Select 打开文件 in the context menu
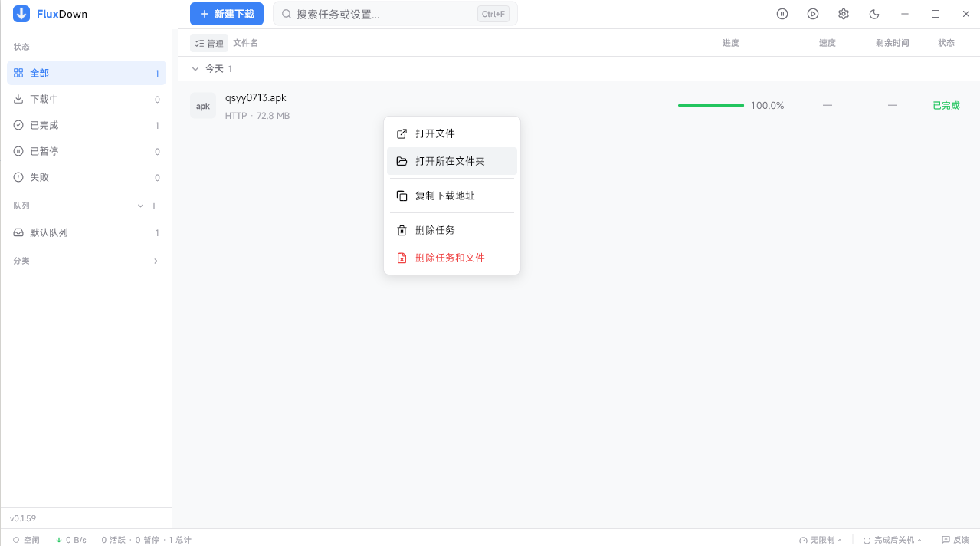The height and width of the screenshot is (546, 980). (x=452, y=133)
